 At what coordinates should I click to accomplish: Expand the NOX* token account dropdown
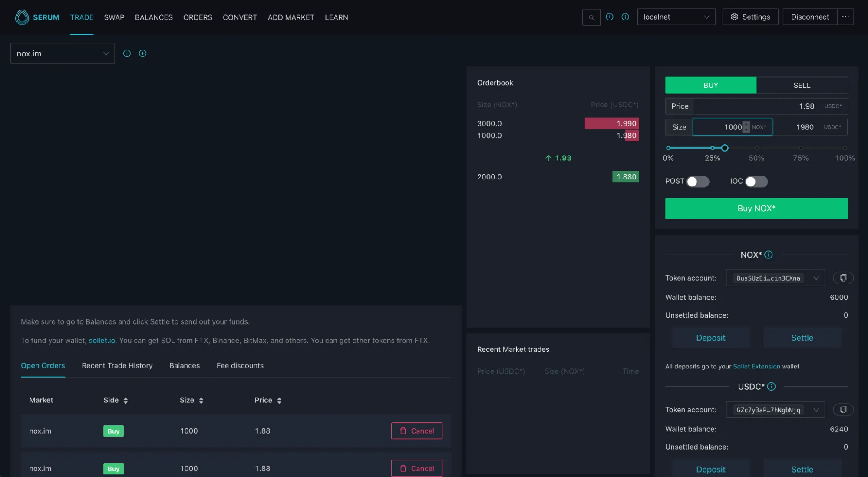(775, 278)
